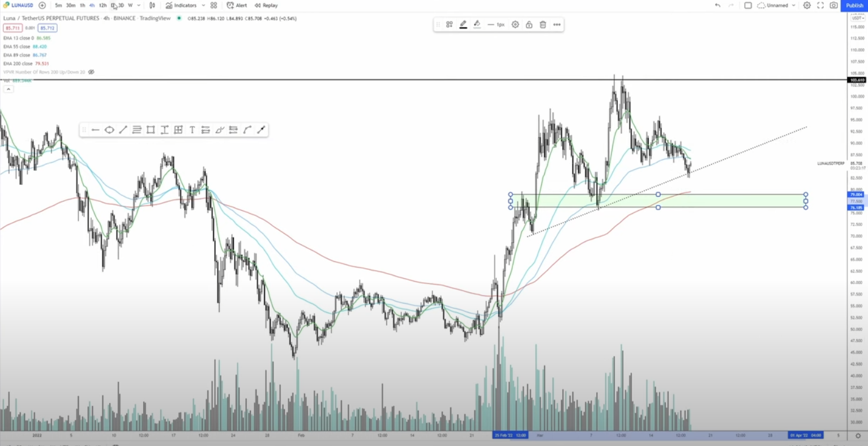Screen dimensions: 868x446
Task: Open time axis settings gear at bottom right
Action: (858, 435)
